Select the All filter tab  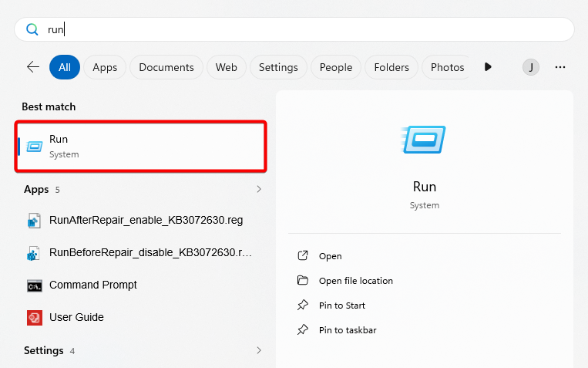65,67
